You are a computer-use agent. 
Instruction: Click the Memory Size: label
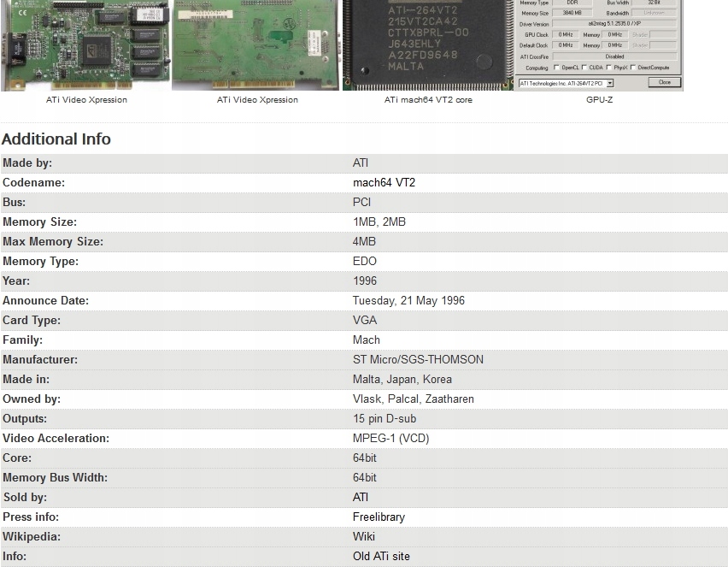click(x=40, y=222)
